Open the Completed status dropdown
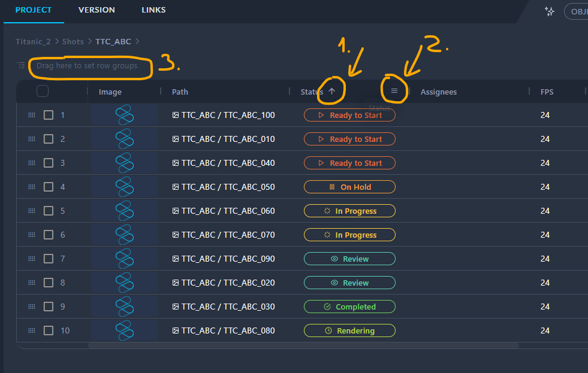Viewport: 588px width, 373px height. click(349, 307)
